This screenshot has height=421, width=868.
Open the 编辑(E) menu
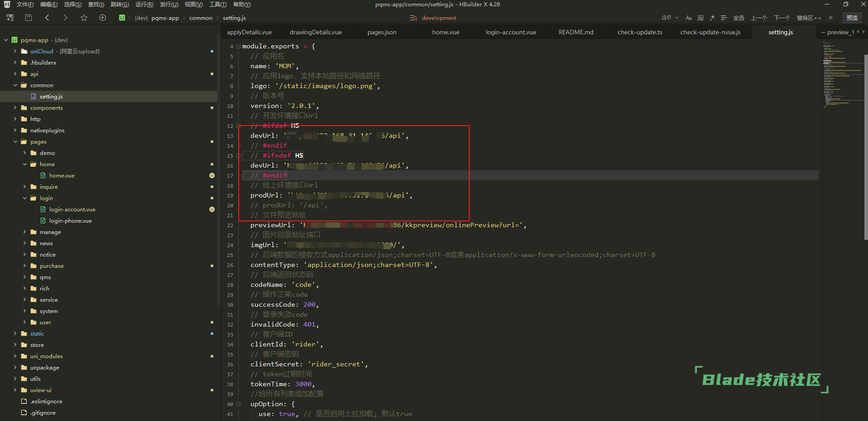click(49, 5)
